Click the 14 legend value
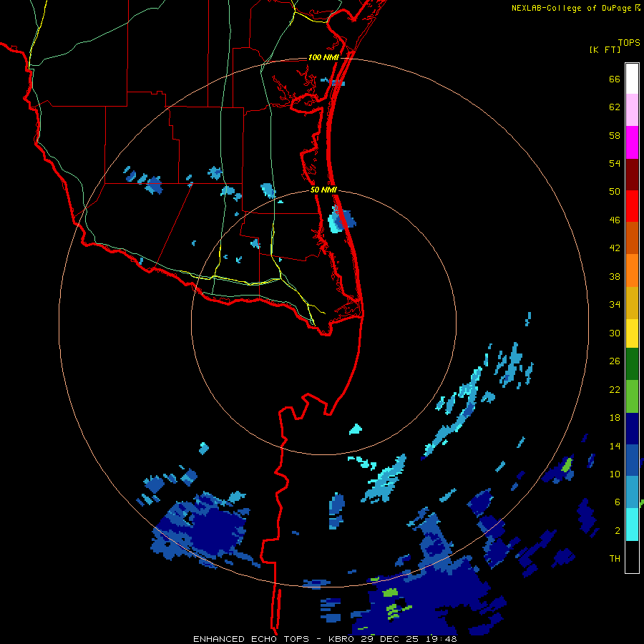This screenshot has height=644, width=644. (615, 446)
